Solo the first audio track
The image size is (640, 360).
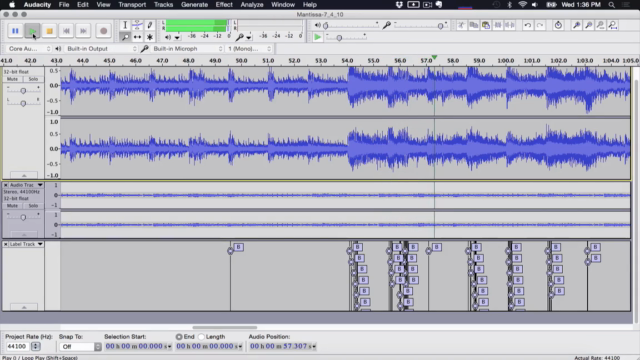[x=33, y=79]
